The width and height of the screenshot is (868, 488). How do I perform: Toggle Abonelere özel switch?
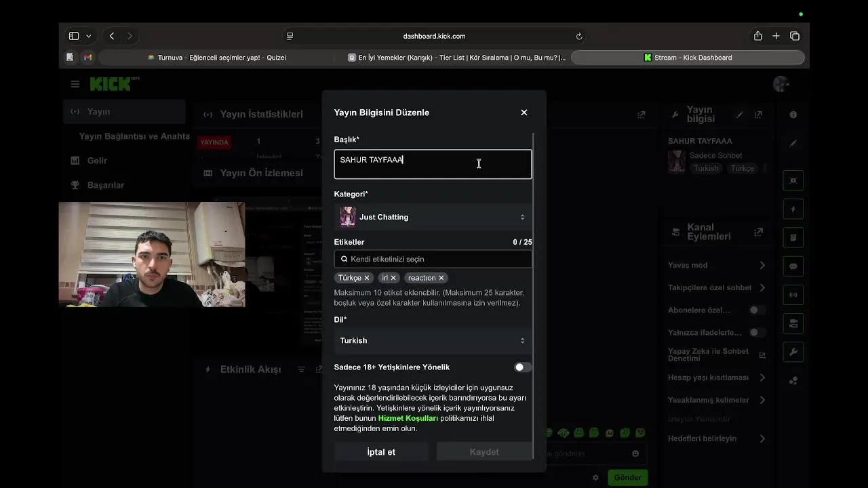click(x=757, y=310)
